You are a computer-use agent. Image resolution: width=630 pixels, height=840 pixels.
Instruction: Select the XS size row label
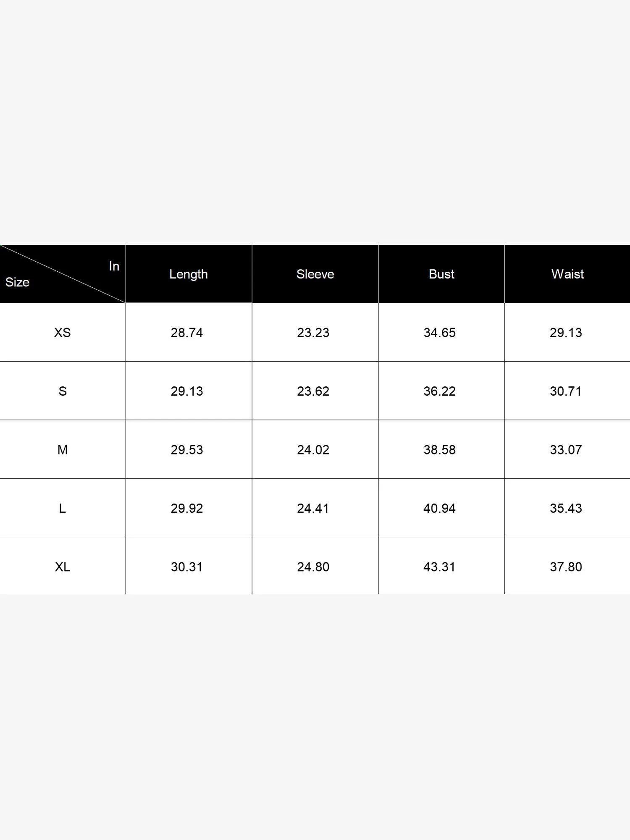pyautogui.click(x=63, y=333)
